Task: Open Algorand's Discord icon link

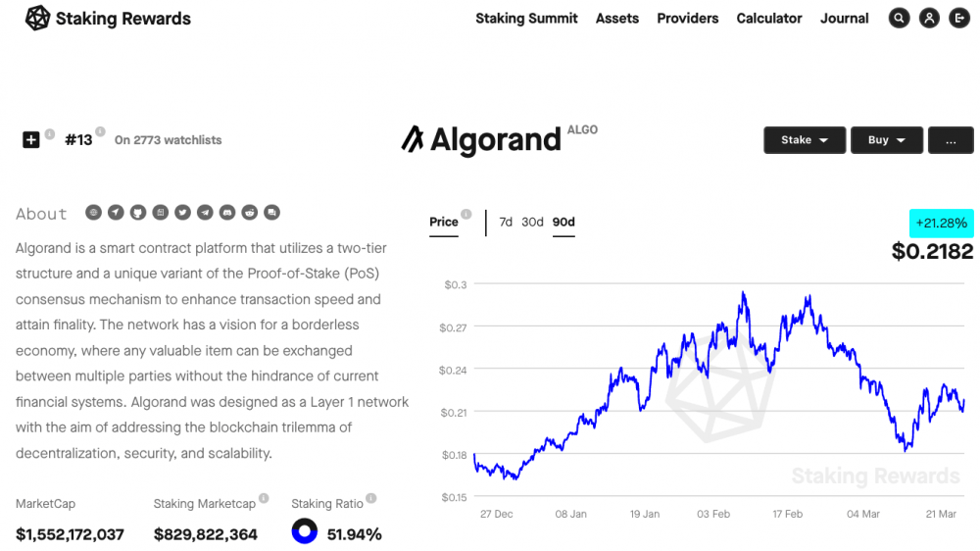Action: point(227,213)
